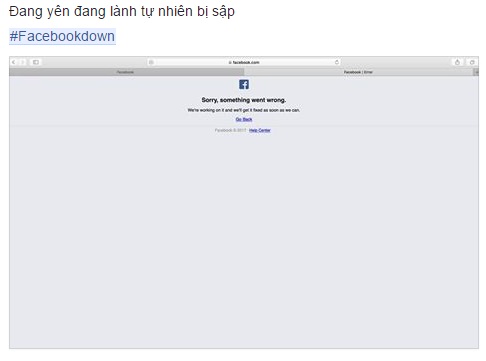
Task: Click the Safari back arrow button
Action: tap(14, 62)
